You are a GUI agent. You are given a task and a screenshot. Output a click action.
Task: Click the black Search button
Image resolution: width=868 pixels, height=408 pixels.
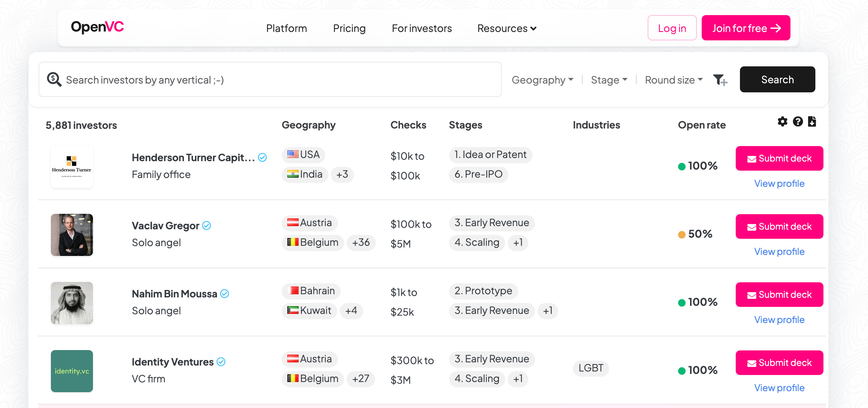(777, 79)
